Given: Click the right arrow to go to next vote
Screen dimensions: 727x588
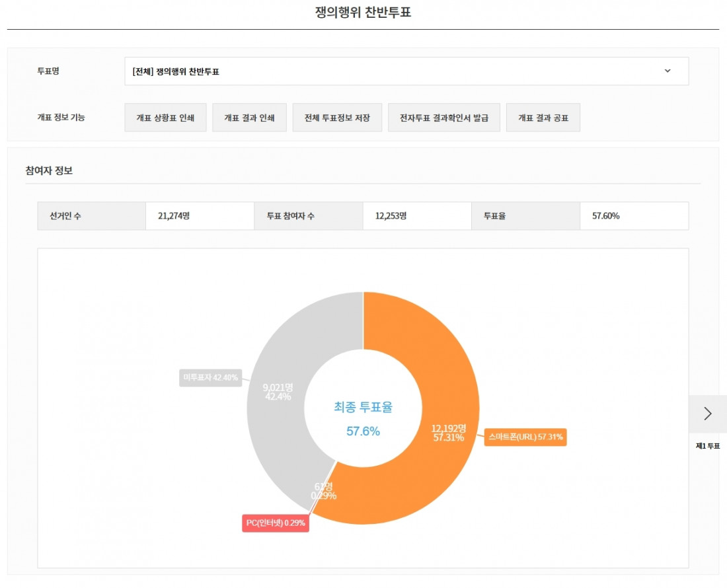Looking at the screenshot, I should coord(708,414).
